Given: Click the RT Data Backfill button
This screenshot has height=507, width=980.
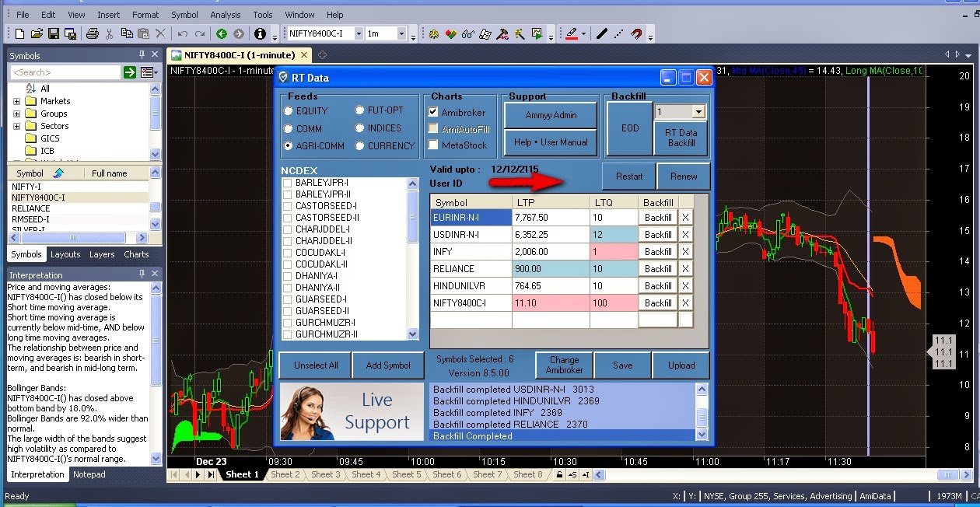Looking at the screenshot, I should (681, 138).
